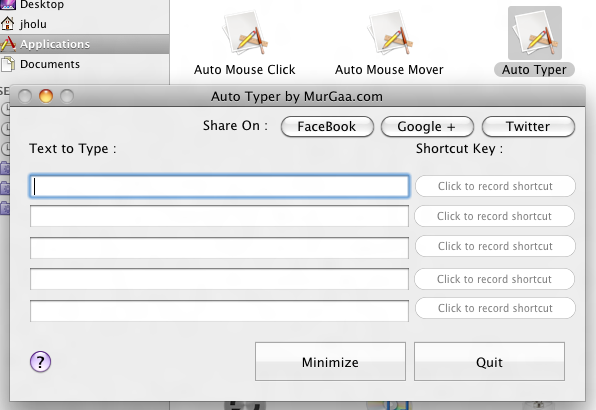This screenshot has height=410, width=596.
Task: Click the purple help question mark icon
Action: pyautogui.click(x=40, y=361)
